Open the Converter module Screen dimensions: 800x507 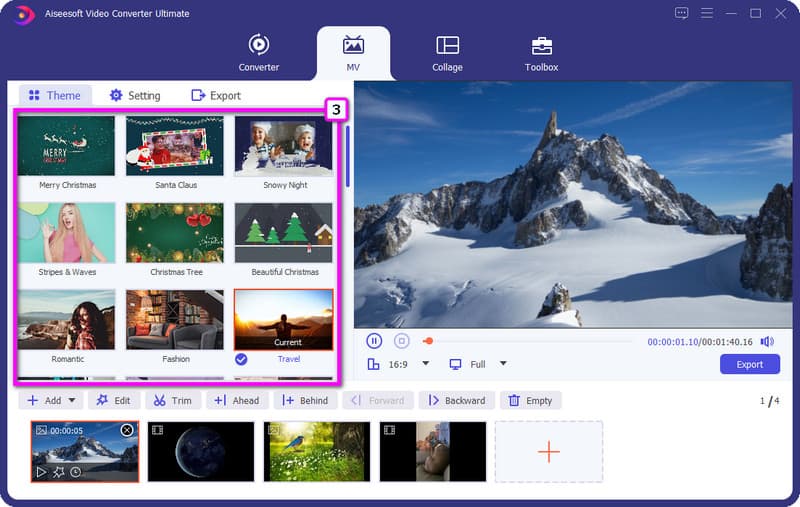coord(259,53)
